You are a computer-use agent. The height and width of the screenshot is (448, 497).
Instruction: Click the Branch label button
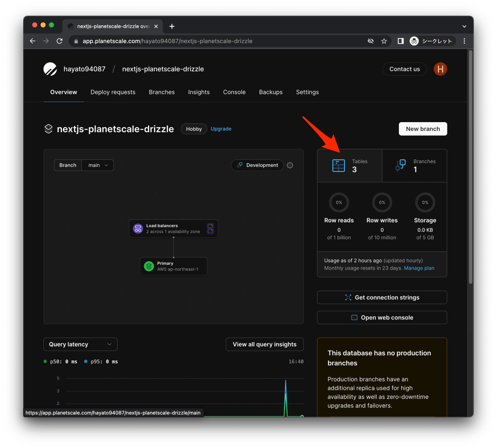click(x=68, y=165)
